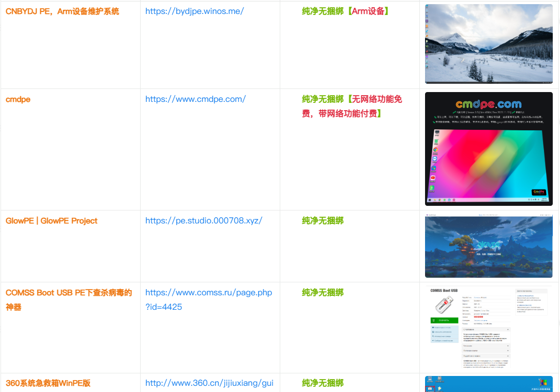Click the 360系统急救箱WinPE版 title
The width and height of the screenshot is (560, 392).
click(48, 383)
